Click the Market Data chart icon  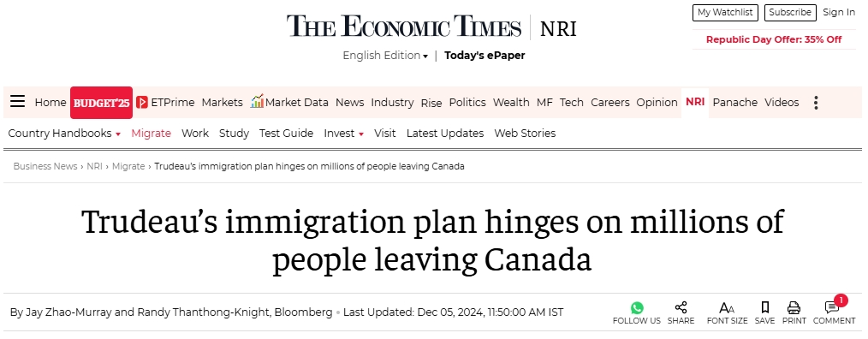pos(257,101)
